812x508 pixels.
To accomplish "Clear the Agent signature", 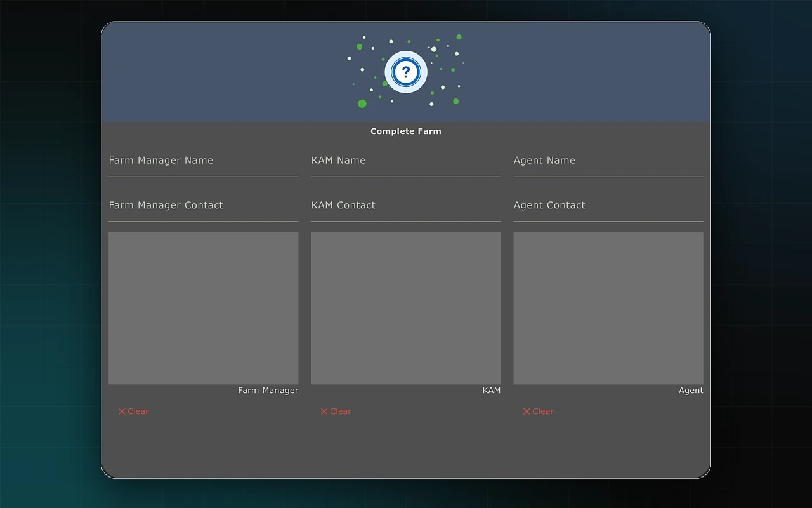I will pos(538,411).
